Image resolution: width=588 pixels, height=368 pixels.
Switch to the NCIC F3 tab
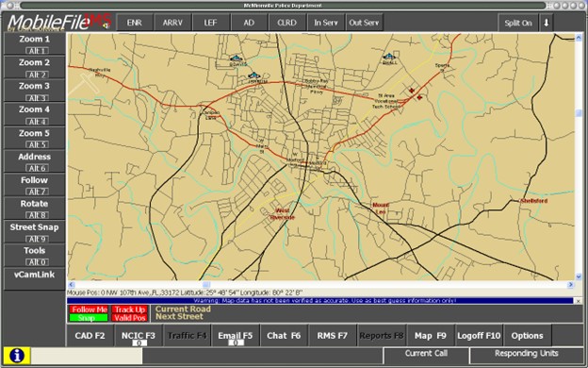[139, 335]
